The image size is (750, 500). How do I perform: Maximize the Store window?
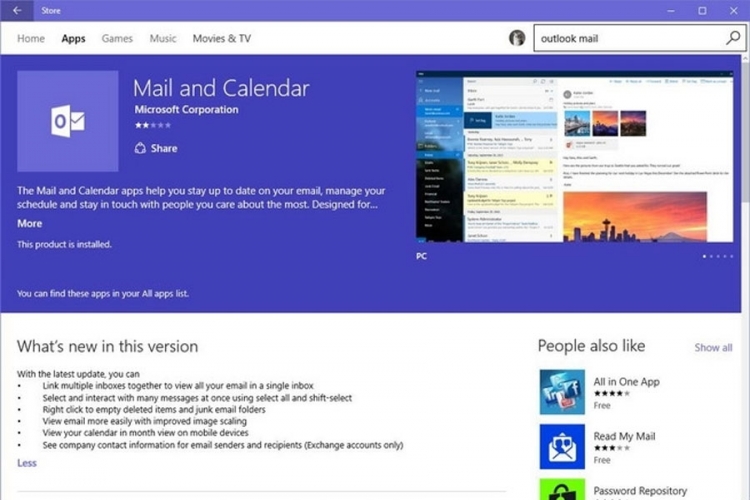click(702, 11)
